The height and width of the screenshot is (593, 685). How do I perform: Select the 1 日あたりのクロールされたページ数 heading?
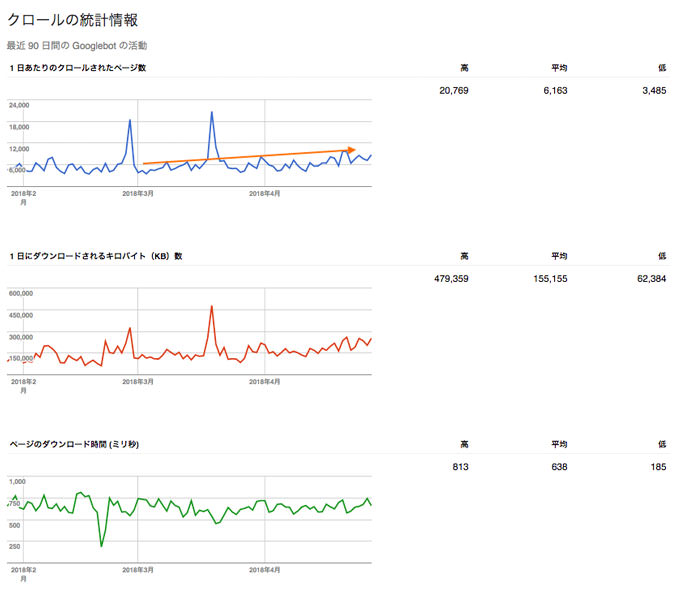[x=77, y=68]
